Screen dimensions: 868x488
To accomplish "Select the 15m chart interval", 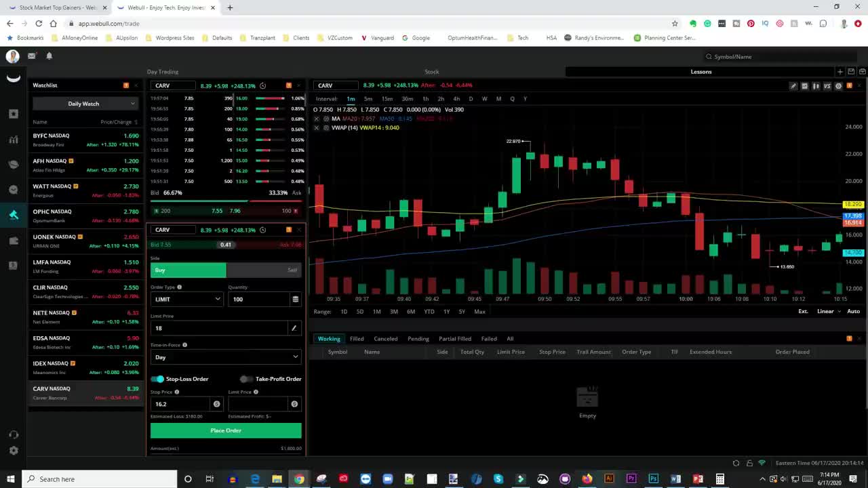I will point(387,99).
